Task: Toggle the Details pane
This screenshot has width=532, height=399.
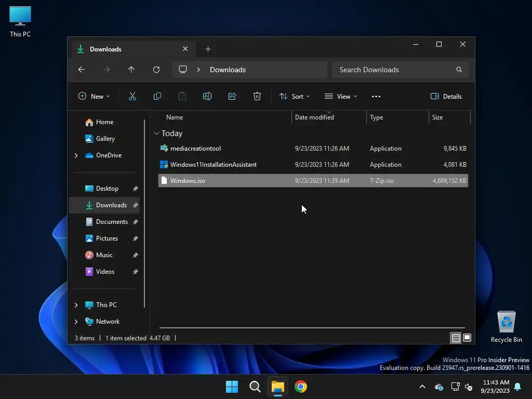Action: pyautogui.click(x=446, y=96)
